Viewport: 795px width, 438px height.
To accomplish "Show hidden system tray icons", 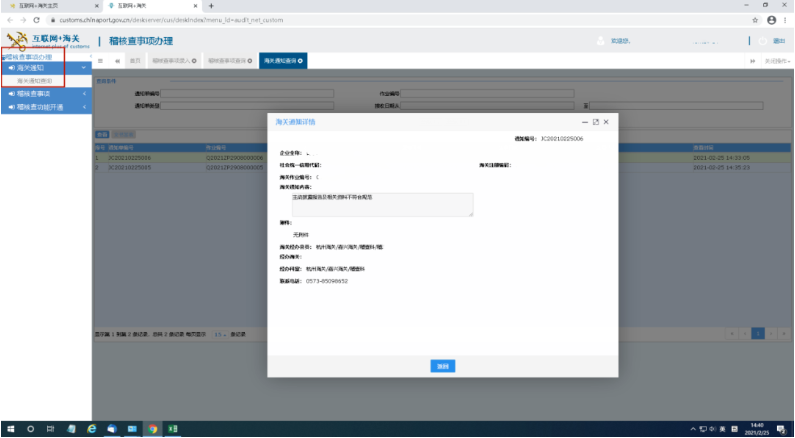I will pyautogui.click(x=693, y=429).
